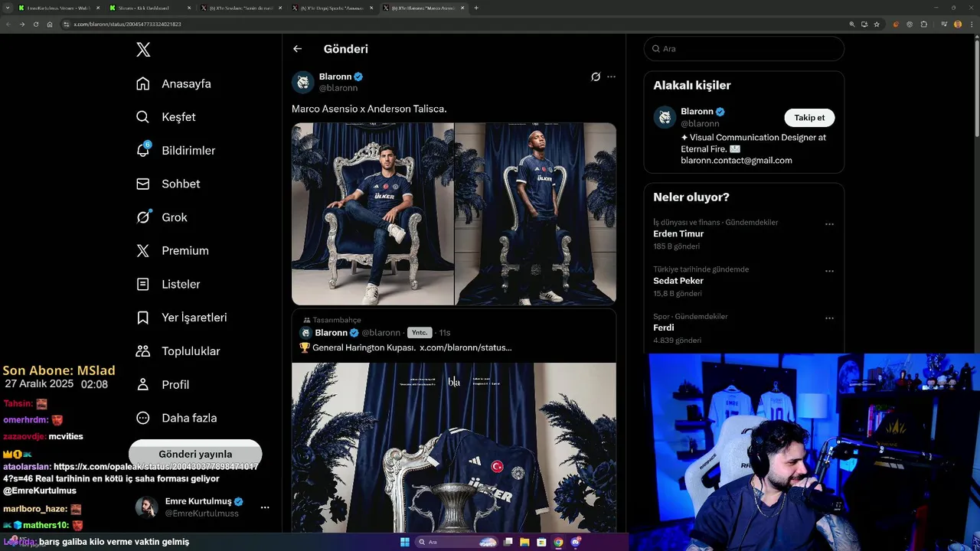
Task: Open Blaronn profile in Alakalı kişiler
Action: (697, 112)
